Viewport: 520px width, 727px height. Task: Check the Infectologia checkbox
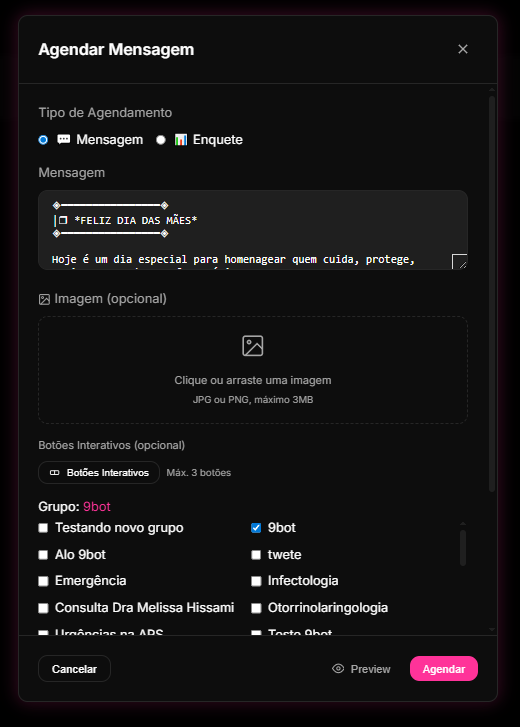(x=256, y=581)
